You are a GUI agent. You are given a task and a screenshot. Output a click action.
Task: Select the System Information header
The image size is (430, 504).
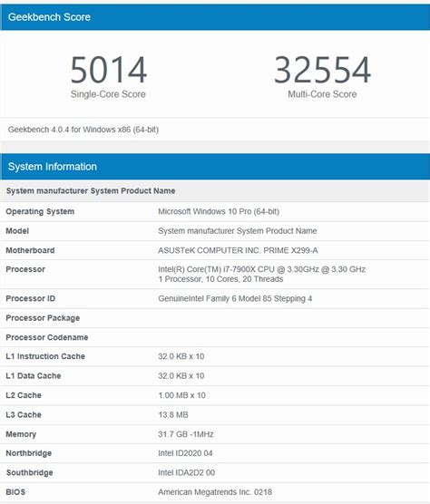click(53, 167)
